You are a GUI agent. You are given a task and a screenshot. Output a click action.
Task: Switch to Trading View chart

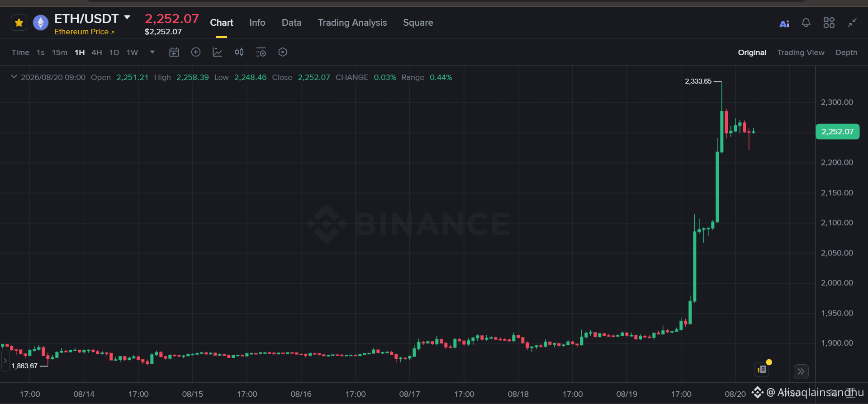tap(801, 52)
